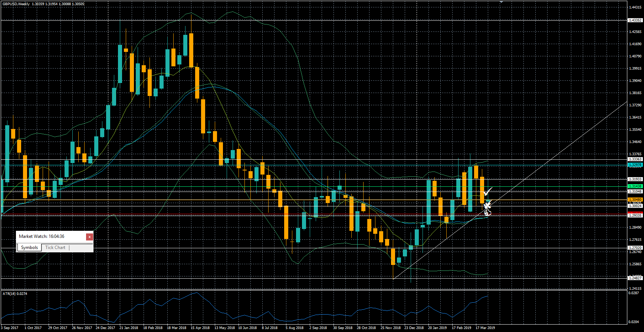This screenshot has height=332, width=644.
Task: Click the 20 Jan 2019 date label
Action: tap(437, 328)
